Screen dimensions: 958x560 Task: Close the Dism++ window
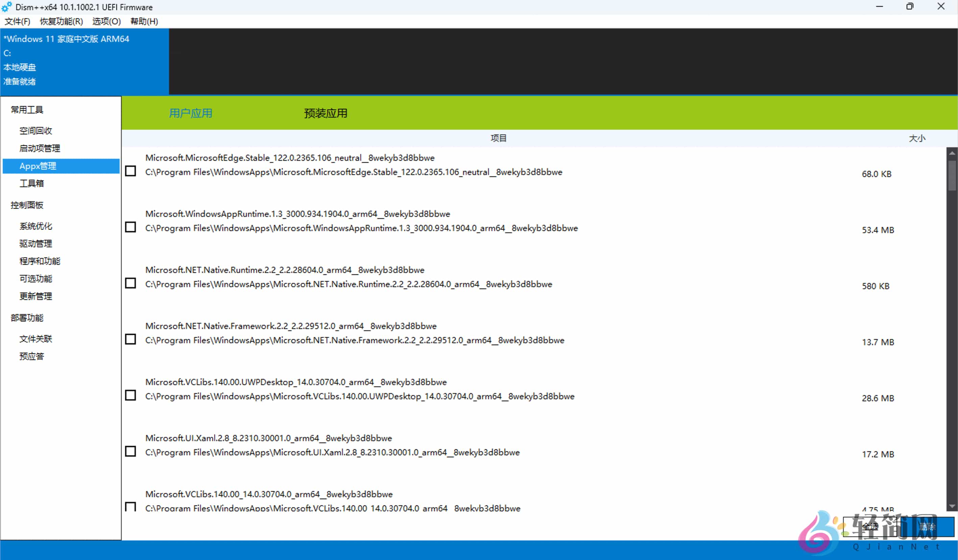(x=941, y=6)
